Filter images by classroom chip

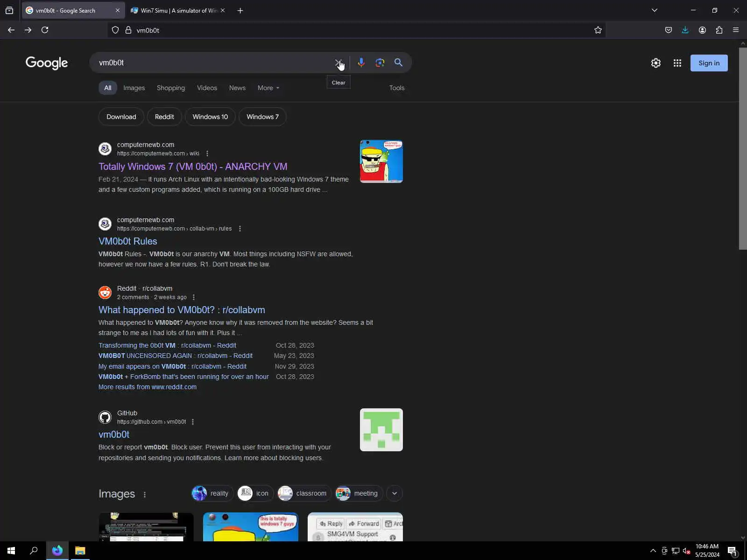coord(304,493)
